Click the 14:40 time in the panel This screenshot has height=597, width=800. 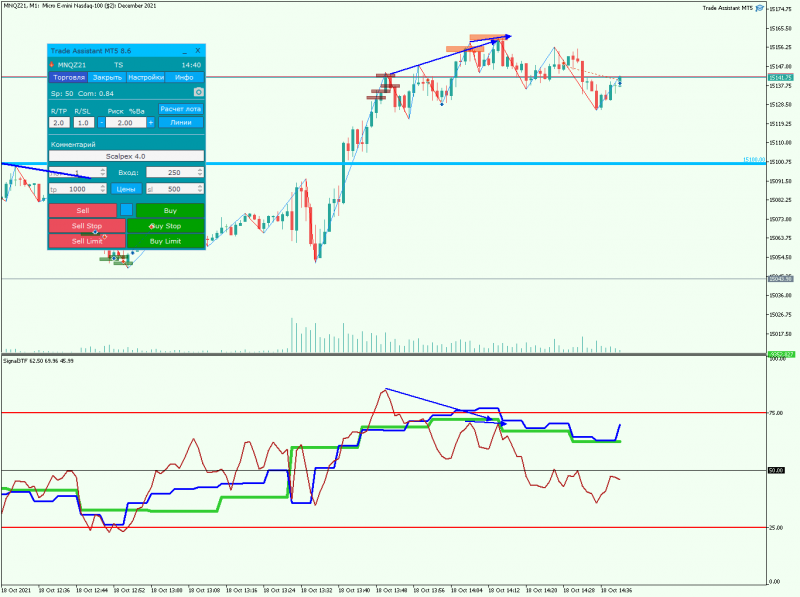pos(191,65)
